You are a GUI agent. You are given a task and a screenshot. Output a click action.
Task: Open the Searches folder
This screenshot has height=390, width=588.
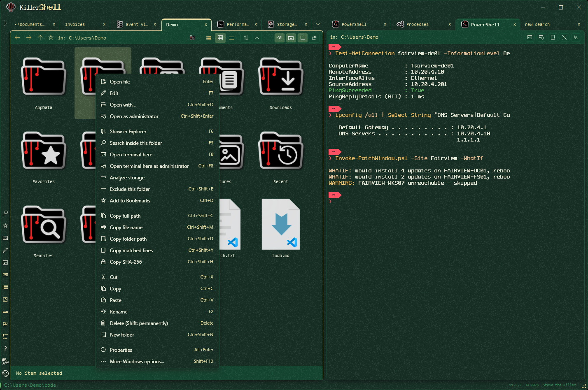(x=44, y=231)
